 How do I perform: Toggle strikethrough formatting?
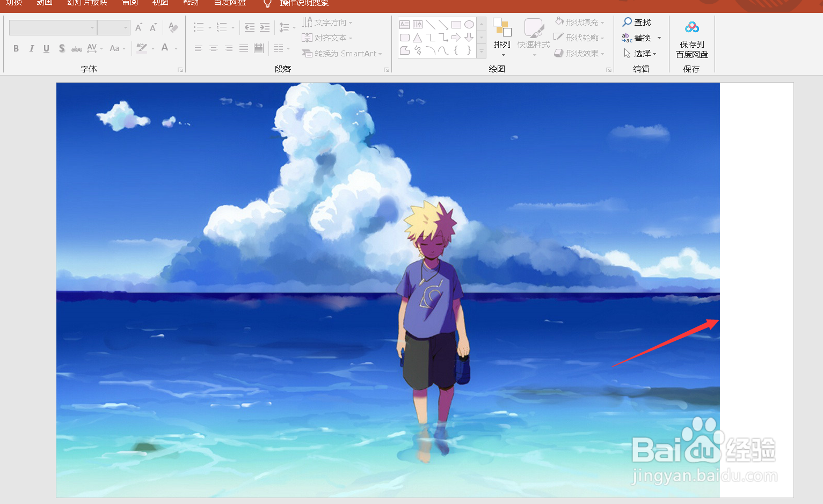77,48
